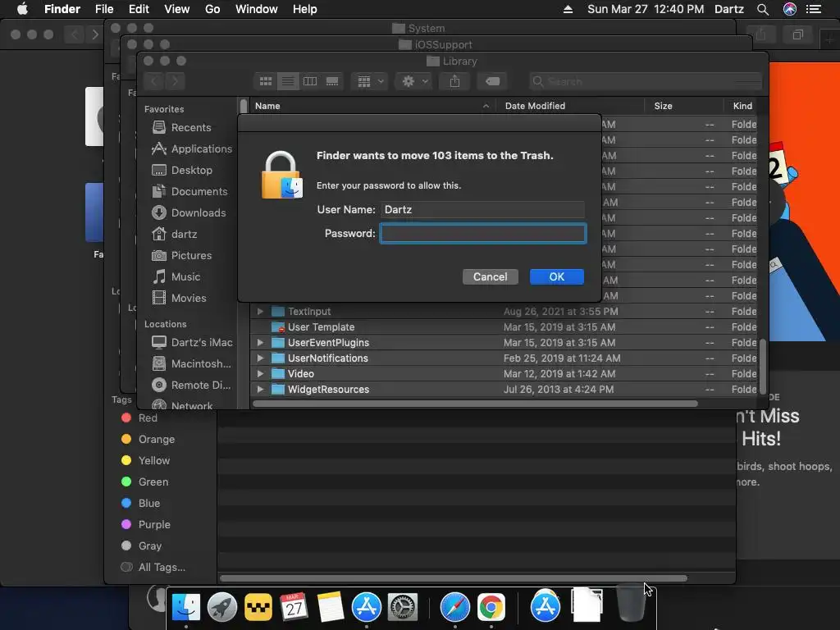This screenshot has height=630, width=840.
Task: Click the Edit Tags toolbar icon
Action: [492, 81]
